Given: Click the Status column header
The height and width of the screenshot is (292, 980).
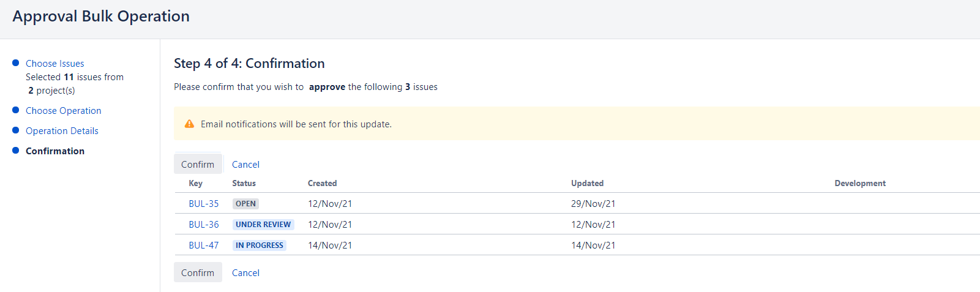Looking at the screenshot, I should click(x=244, y=183).
